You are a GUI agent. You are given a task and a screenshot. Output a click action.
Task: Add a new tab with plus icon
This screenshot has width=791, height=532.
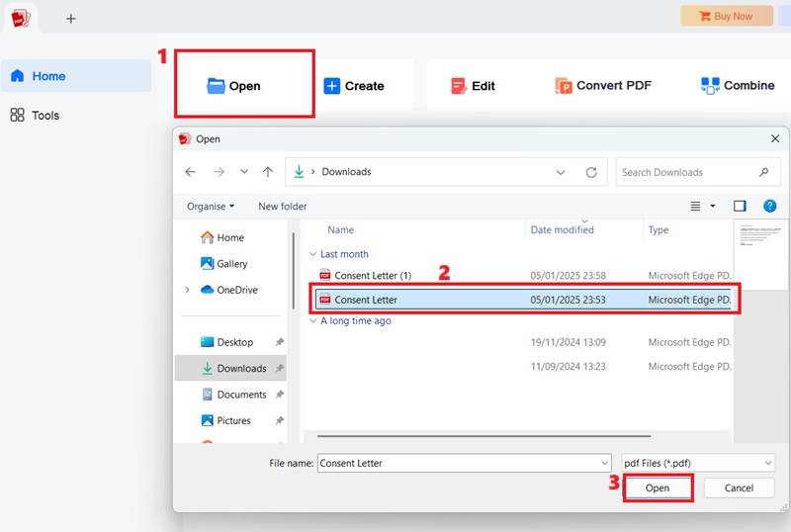click(x=70, y=19)
